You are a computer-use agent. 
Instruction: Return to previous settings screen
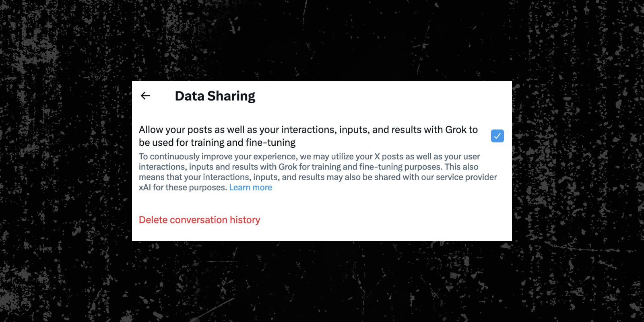click(x=145, y=96)
